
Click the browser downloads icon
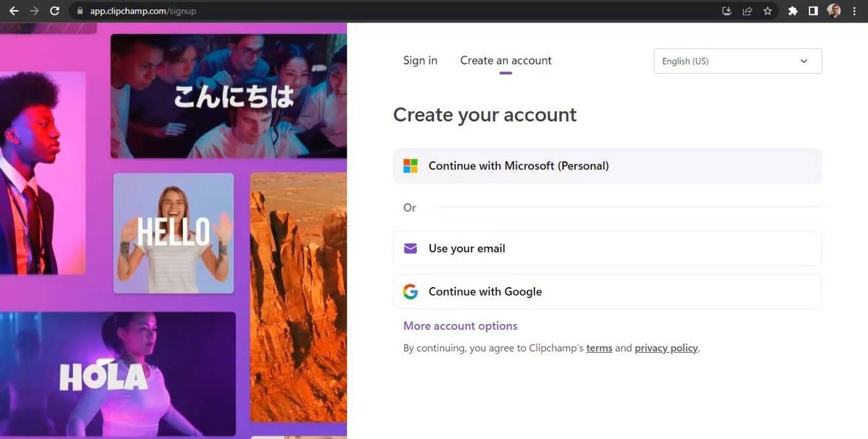tap(726, 11)
